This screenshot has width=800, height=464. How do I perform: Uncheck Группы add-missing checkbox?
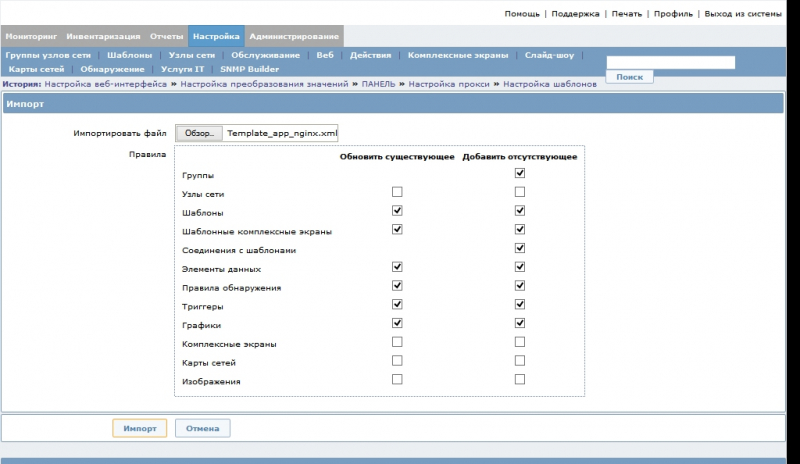(520, 173)
